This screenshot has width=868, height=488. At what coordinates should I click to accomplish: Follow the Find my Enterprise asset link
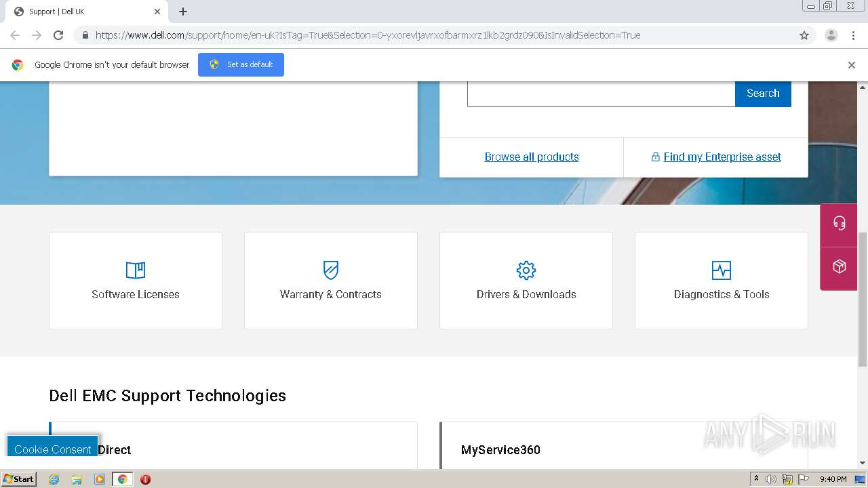click(722, 157)
